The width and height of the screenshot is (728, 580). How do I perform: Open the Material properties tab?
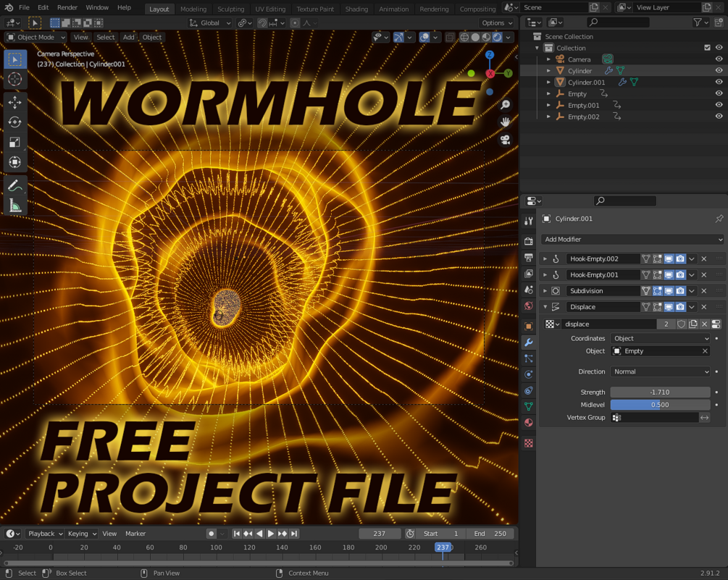pyautogui.click(x=529, y=423)
